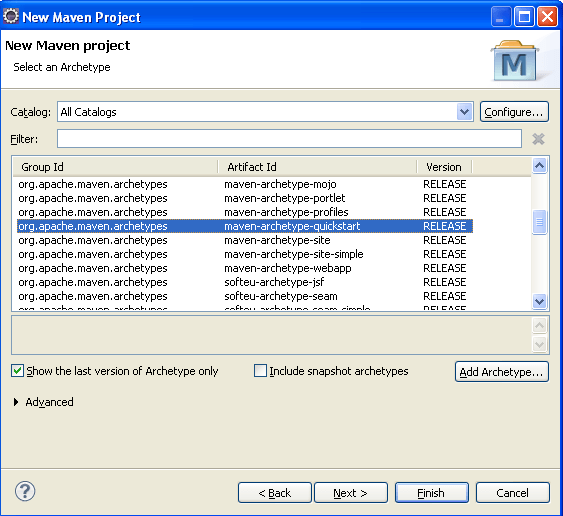
Task: Select the maven-archetype-profiles row
Action: point(245,212)
